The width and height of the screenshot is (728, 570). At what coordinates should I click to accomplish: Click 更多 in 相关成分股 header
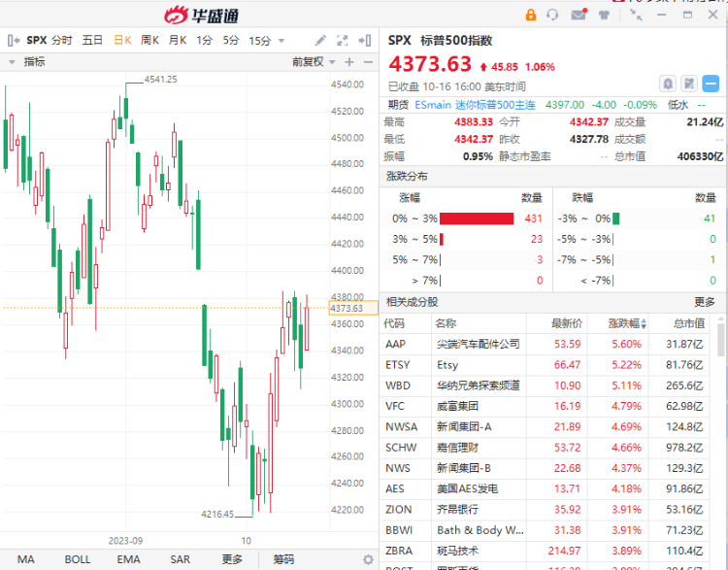coord(705,302)
